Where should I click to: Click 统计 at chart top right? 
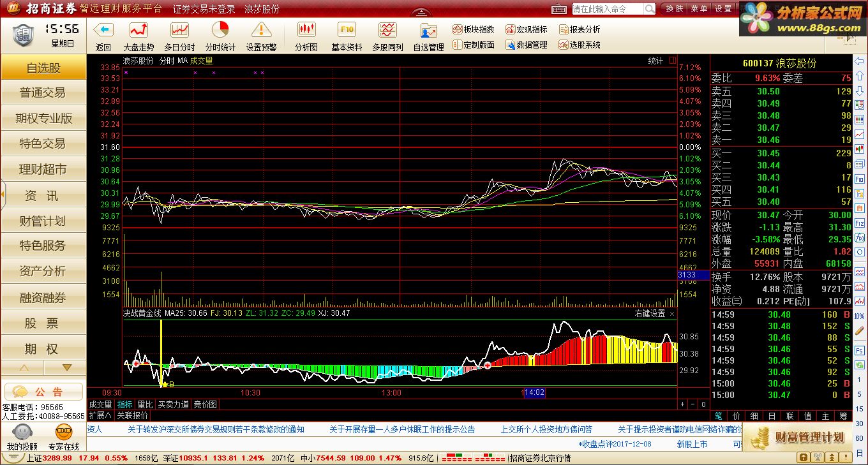tap(655, 61)
